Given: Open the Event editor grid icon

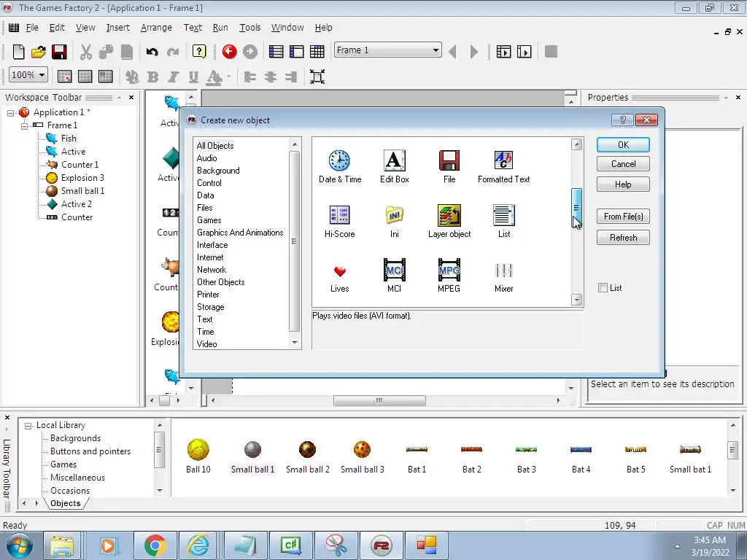Looking at the screenshot, I should coord(317,52).
